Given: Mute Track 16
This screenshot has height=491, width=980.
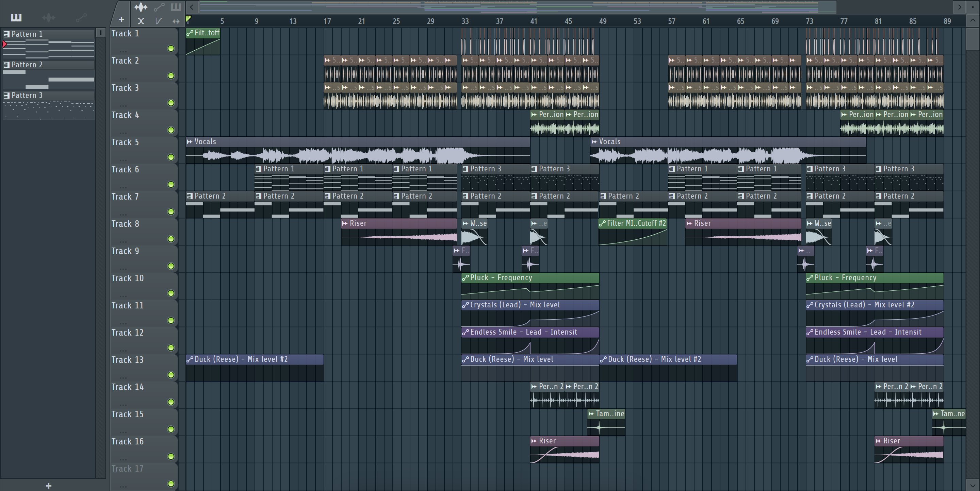Looking at the screenshot, I should click(x=171, y=456).
